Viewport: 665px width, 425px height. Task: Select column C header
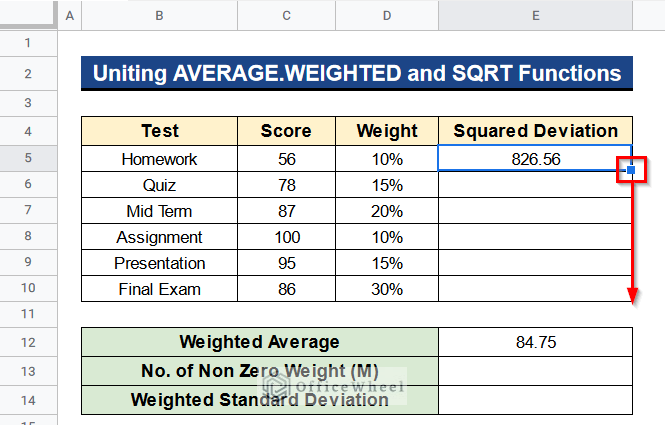tap(287, 16)
